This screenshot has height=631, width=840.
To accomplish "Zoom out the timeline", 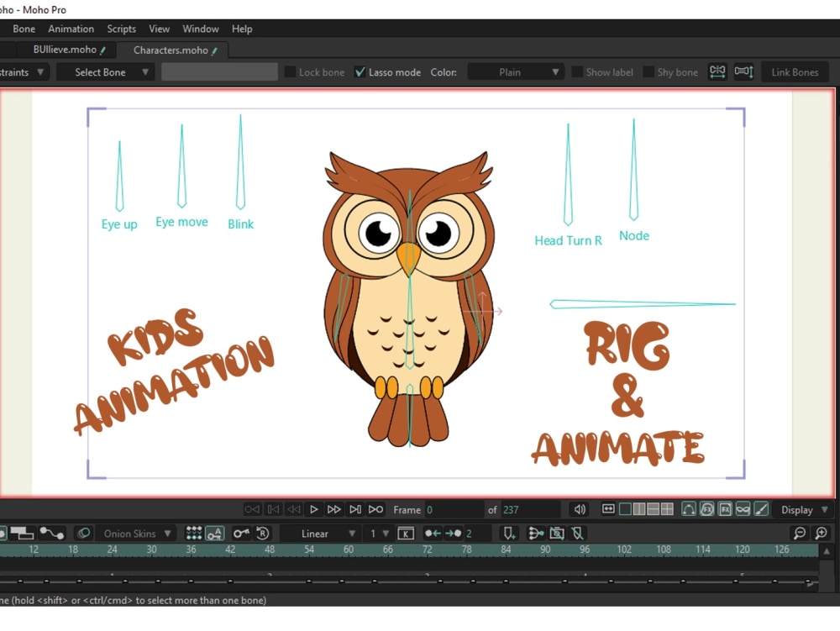I will pos(800,533).
